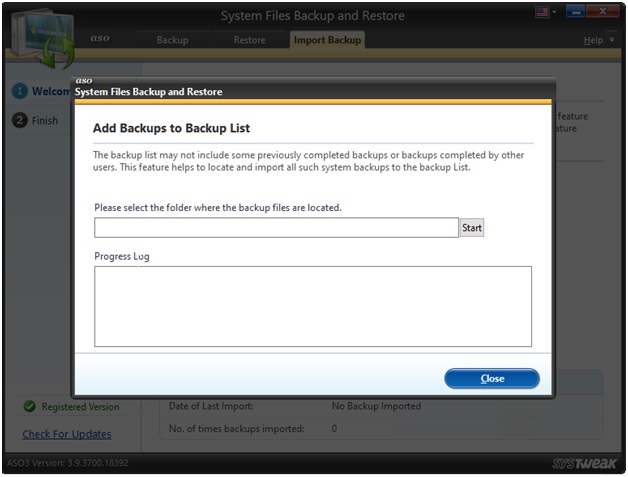Click the ASO3 version text in status bar

coord(66,464)
